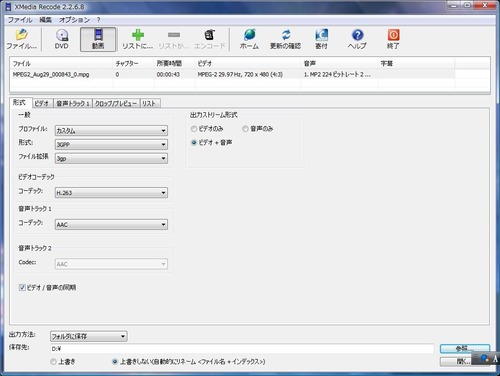Image resolution: width=500 pixels, height=376 pixels.
Task: Click the チャプター column header
Action: pos(134,63)
